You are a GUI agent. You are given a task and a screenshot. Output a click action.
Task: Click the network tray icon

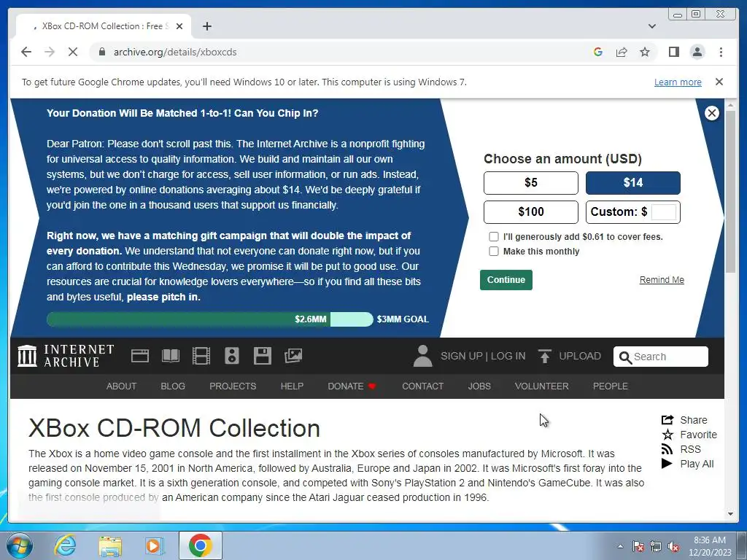(x=656, y=546)
